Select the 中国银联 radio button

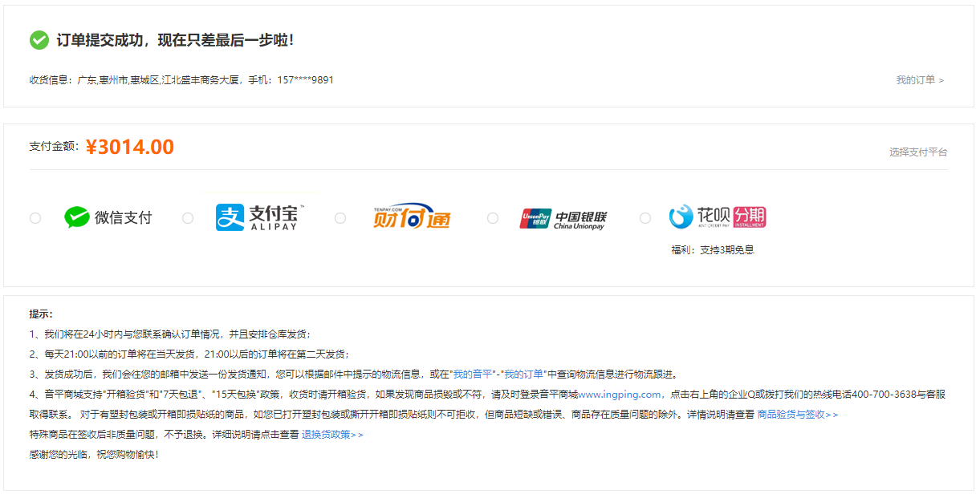pyautogui.click(x=493, y=218)
